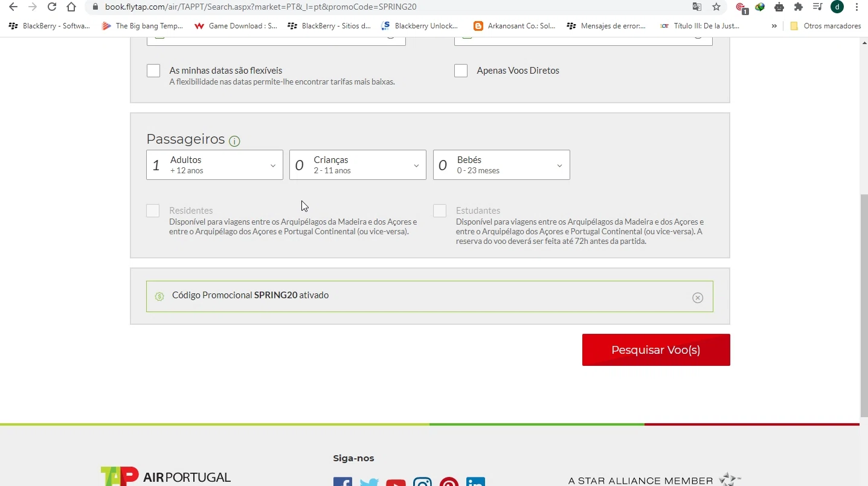Open the Crianças passenger count dropdown
The width and height of the screenshot is (868, 486).
[358, 165]
